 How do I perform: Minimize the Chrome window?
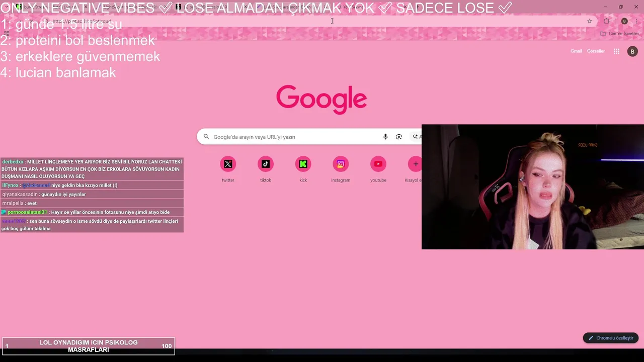605,7
